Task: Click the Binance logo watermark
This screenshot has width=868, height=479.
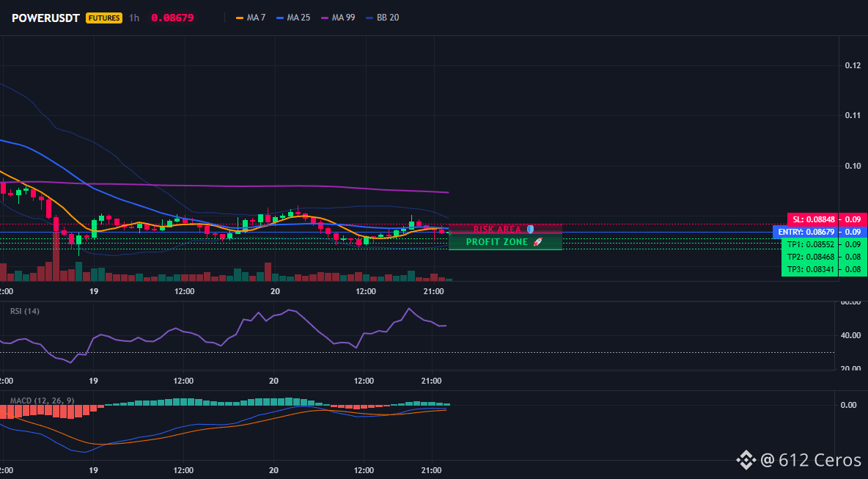Action: pos(745,460)
